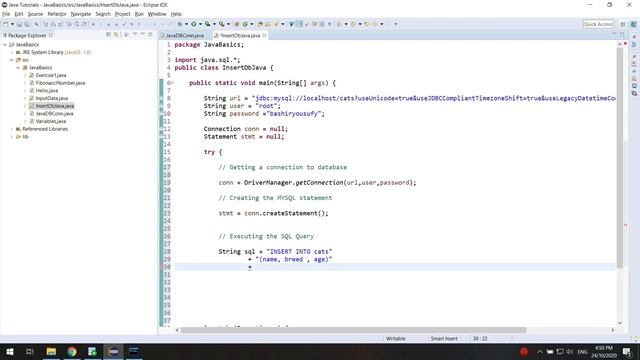Click the Quick Access field

tap(598, 24)
